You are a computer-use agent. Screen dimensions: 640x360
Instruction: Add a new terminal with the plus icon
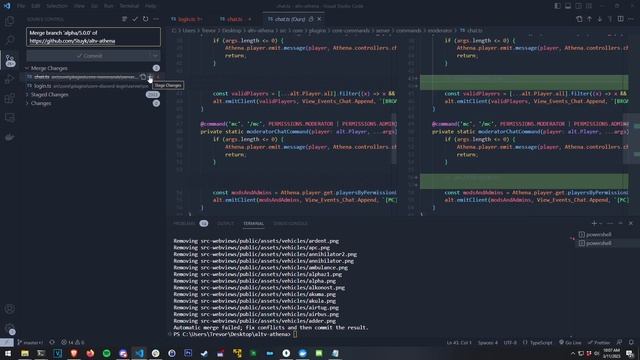[x=594, y=223]
